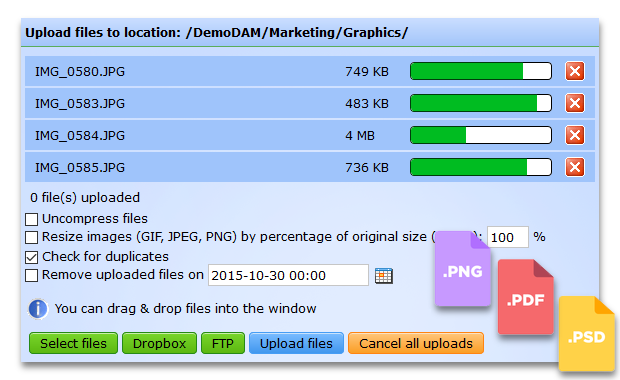Click the 0 file(s) uploaded status text
This screenshot has height=380, width=620.
pyautogui.click(x=85, y=197)
